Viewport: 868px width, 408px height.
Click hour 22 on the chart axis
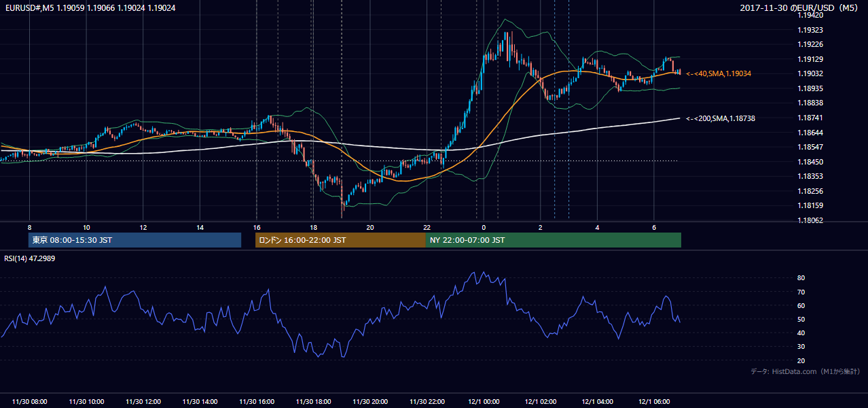(x=427, y=227)
